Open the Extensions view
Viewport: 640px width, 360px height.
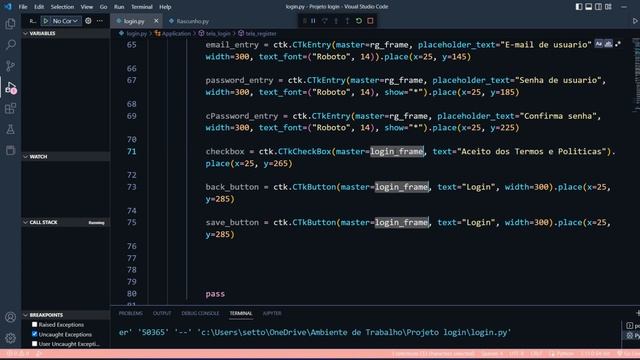(x=10, y=108)
